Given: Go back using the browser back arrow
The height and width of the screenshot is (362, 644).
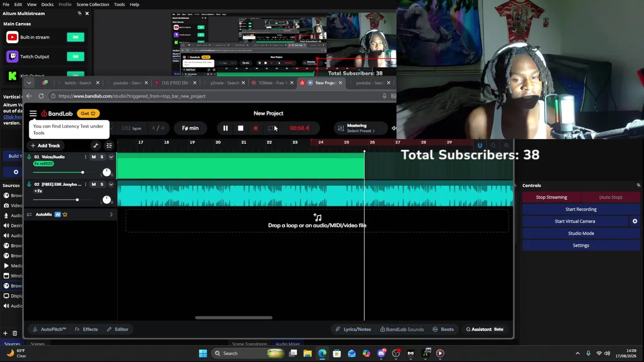Looking at the screenshot, I should (29, 96).
